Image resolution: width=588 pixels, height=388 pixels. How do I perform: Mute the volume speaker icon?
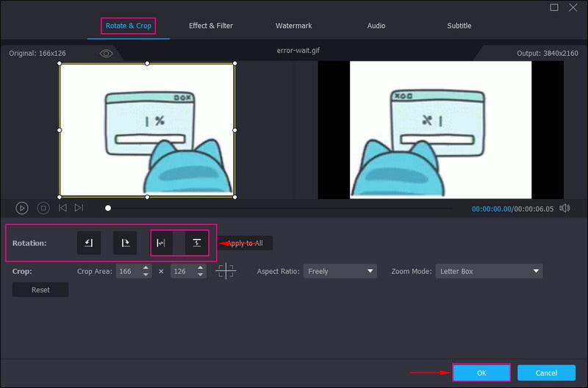(564, 209)
